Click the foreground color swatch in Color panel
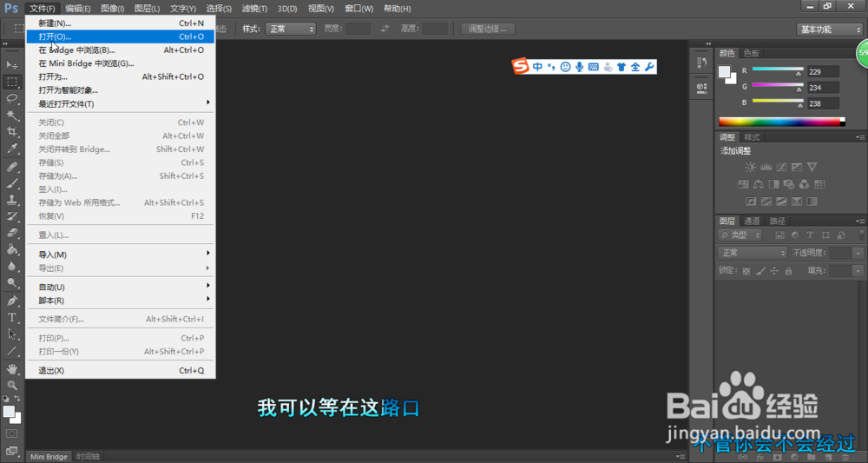Image resolution: width=868 pixels, height=463 pixels. (x=724, y=72)
